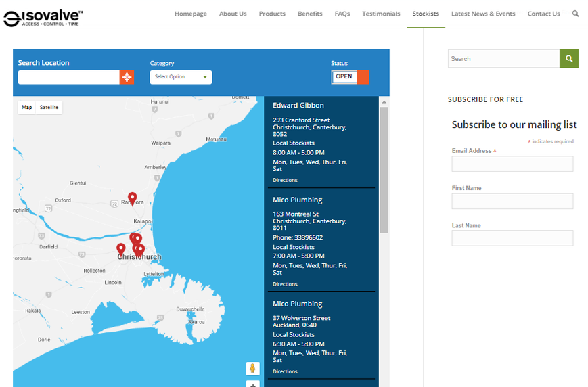Viewport: 588px width, 387px height.
Task: Click the Search Location input field
Action: point(69,77)
